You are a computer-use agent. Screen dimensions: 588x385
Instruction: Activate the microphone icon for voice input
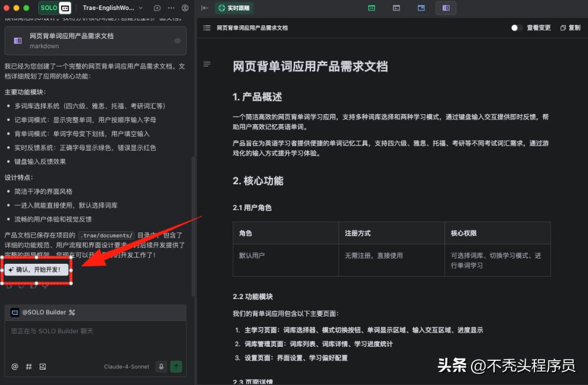coord(161,366)
